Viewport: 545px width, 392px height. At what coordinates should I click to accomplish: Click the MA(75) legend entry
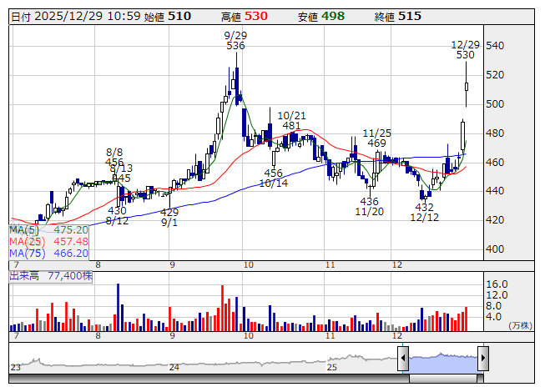[48, 253]
